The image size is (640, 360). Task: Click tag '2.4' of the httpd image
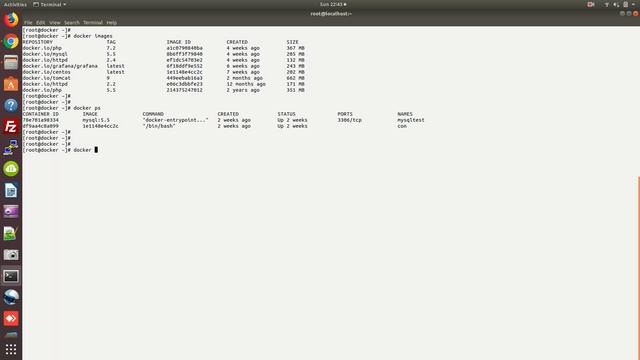coord(111,60)
